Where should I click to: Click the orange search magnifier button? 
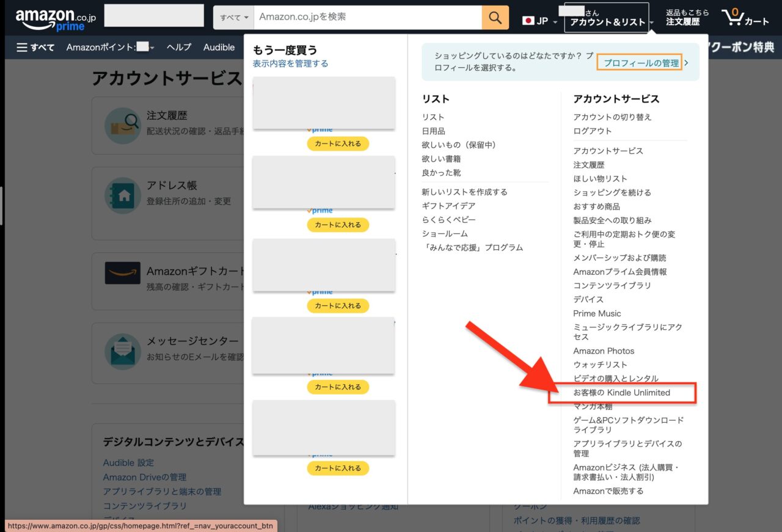495,17
